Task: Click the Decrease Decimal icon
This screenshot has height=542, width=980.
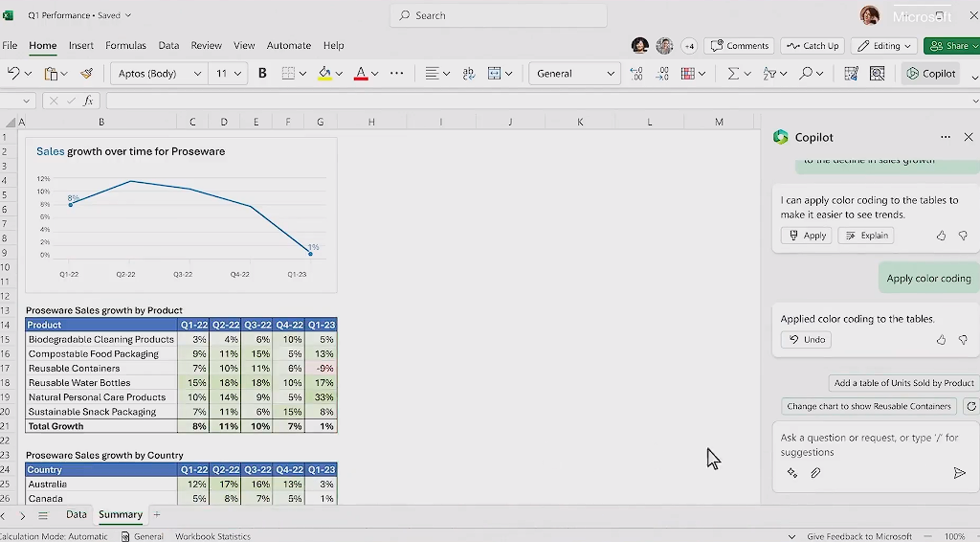Action: tap(662, 73)
